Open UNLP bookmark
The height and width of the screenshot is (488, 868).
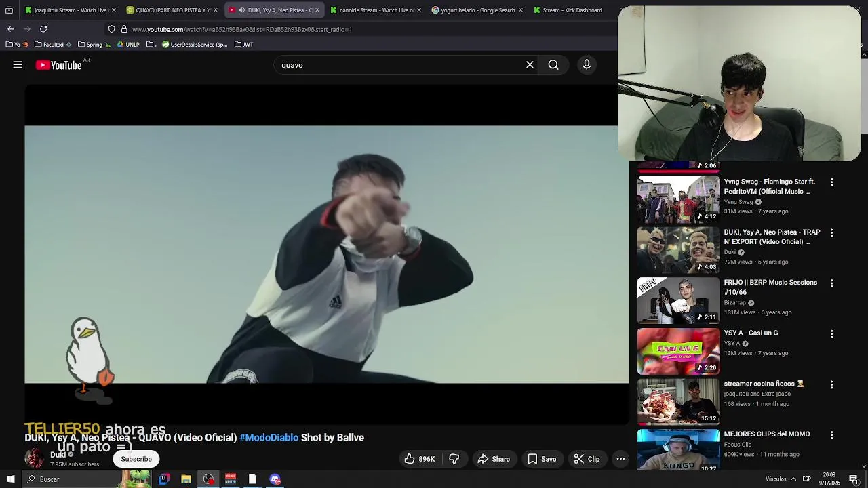tap(127, 45)
